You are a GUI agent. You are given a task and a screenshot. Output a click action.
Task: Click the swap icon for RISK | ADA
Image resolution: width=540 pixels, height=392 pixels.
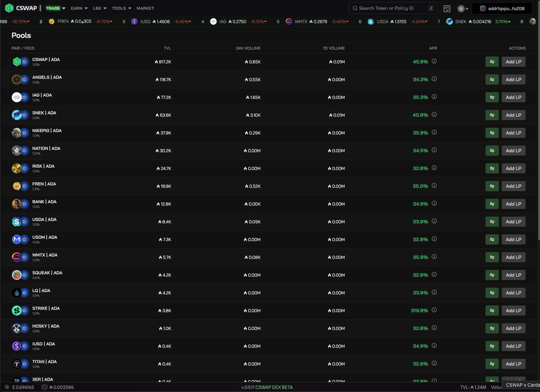[492, 168]
